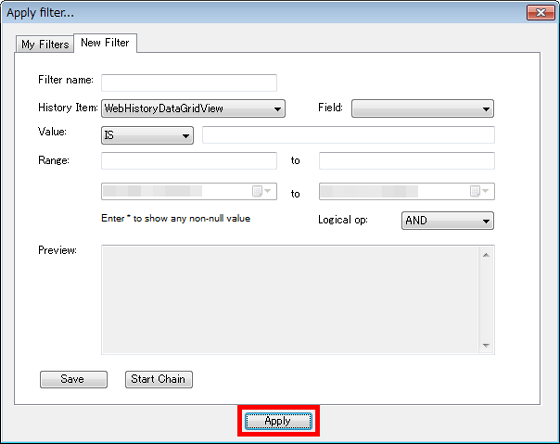Screen dimensions: 560x444
Task: Expand the Logical op AND dropdown
Action: point(448,220)
